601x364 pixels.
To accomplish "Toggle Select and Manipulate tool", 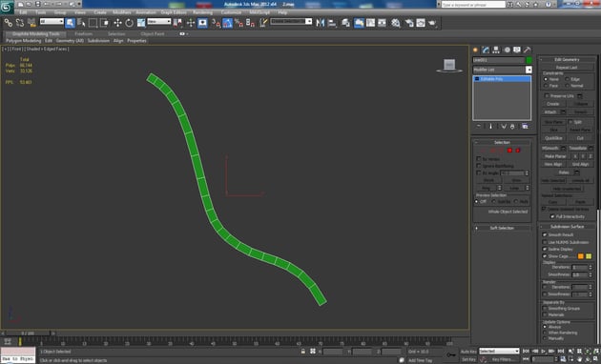I will tap(191, 23).
